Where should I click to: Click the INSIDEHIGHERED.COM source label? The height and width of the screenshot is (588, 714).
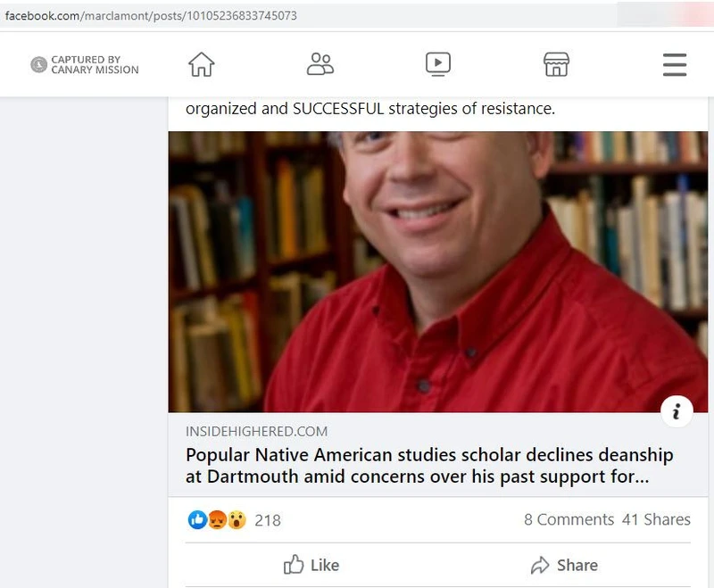(x=256, y=432)
